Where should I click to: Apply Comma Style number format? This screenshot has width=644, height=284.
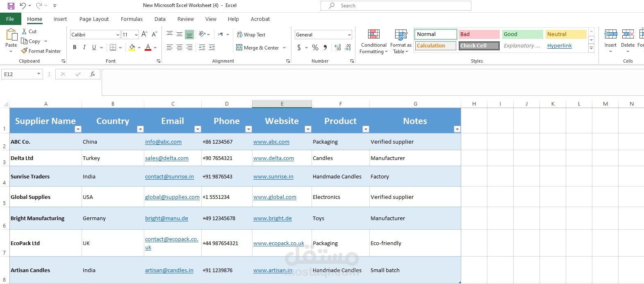[325, 47]
